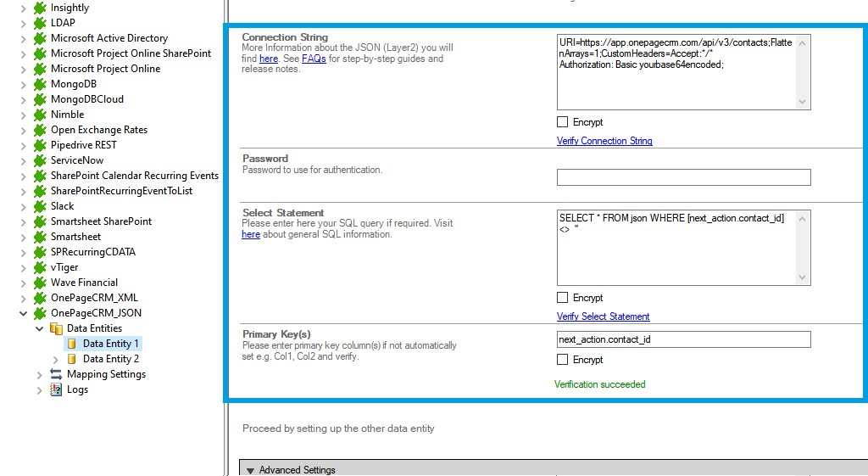Click the Wave Financial puzzle icon
Image resolution: width=868 pixels, height=476 pixels.
40,283
